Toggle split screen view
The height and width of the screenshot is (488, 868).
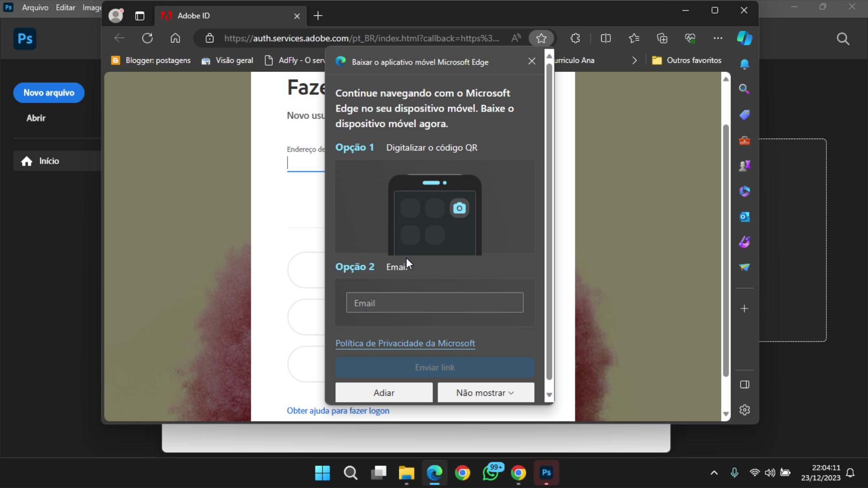tap(606, 38)
